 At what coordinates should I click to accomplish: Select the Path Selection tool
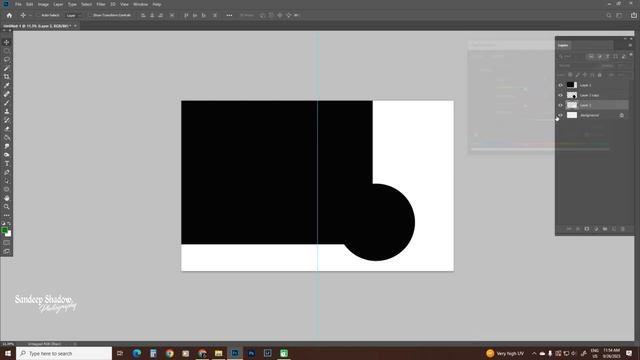pos(7,180)
